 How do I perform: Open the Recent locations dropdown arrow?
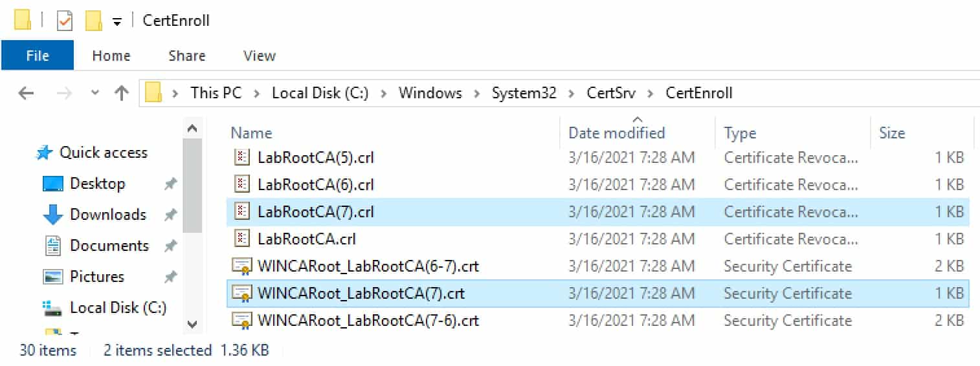tap(95, 93)
